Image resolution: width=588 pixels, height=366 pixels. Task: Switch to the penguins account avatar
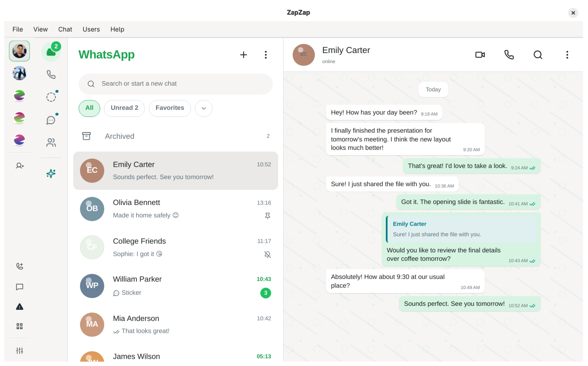[x=19, y=73]
